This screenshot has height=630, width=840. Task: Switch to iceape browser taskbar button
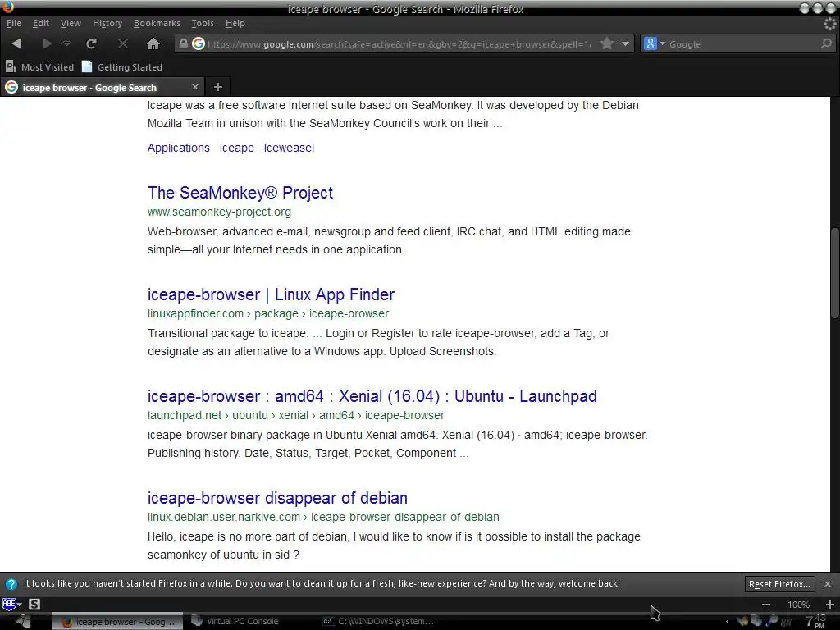pos(117,622)
